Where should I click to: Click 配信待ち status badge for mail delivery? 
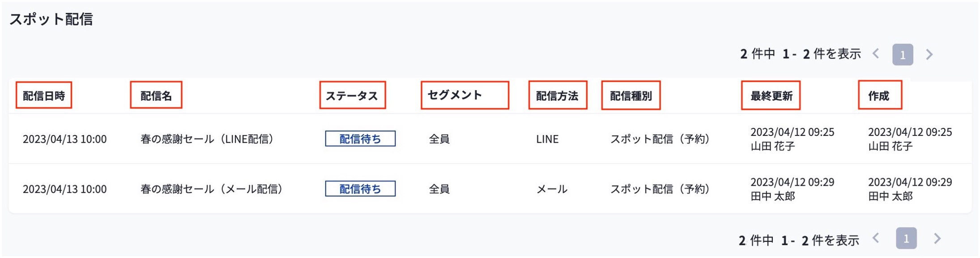360,189
